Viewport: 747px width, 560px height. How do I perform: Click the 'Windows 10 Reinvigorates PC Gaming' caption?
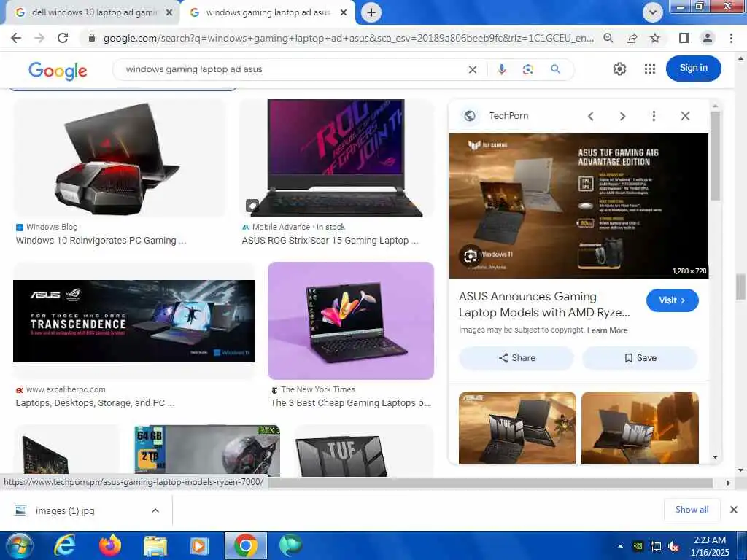point(101,241)
